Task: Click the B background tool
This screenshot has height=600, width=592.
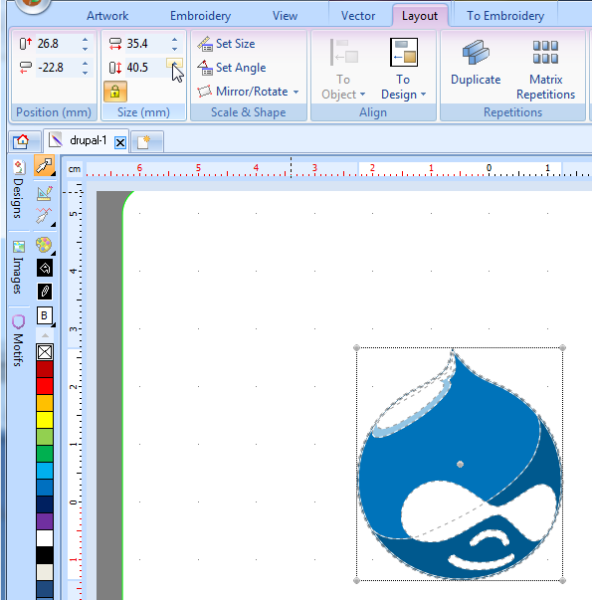Action: [x=45, y=316]
